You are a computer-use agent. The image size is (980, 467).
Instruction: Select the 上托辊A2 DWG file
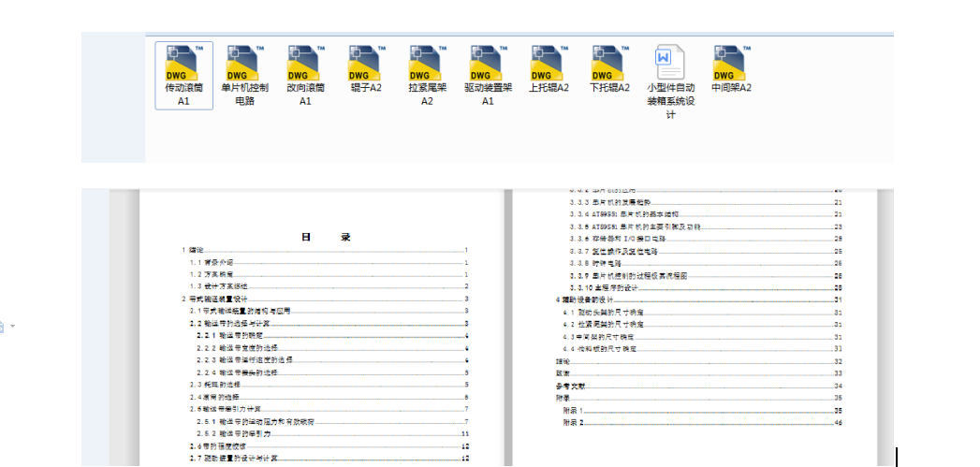pyautogui.click(x=549, y=69)
